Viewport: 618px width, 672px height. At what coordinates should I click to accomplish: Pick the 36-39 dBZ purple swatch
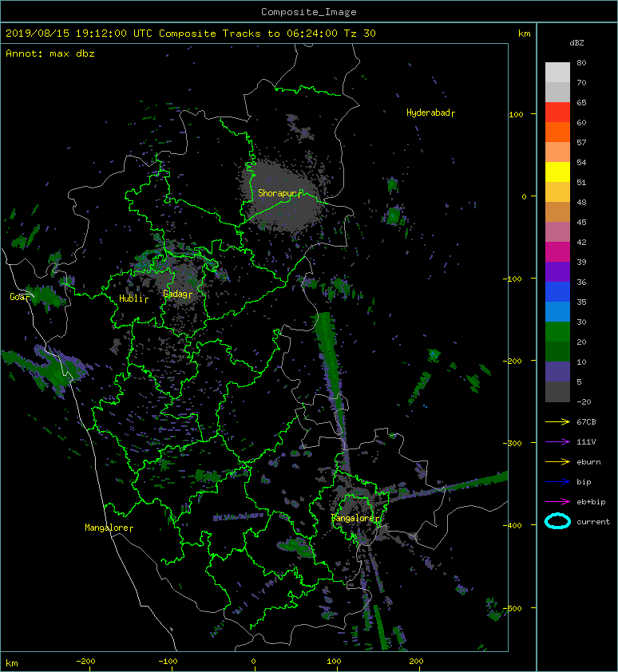click(557, 272)
